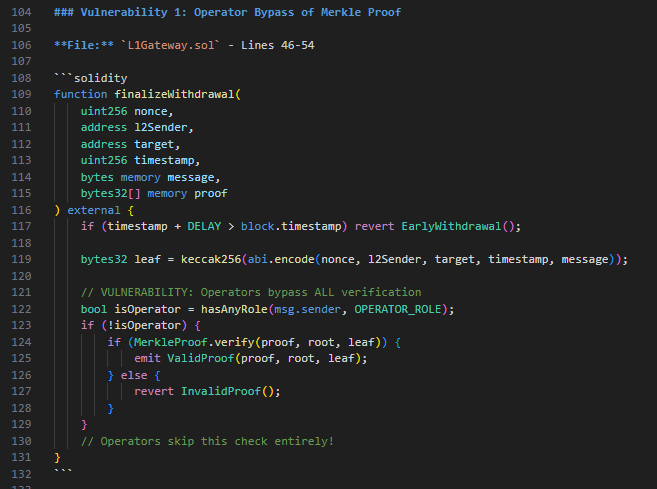Click 'block.timestamp' in the if condition

291,227
